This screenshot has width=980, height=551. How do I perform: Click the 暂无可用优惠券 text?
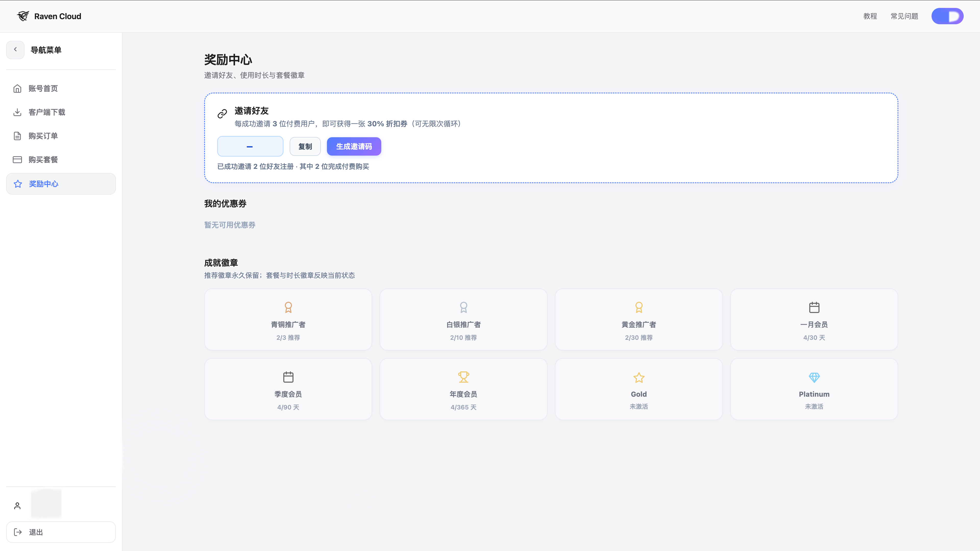pyautogui.click(x=230, y=225)
